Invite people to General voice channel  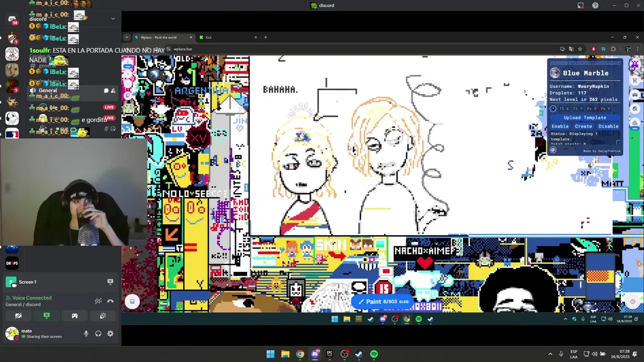click(113, 90)
